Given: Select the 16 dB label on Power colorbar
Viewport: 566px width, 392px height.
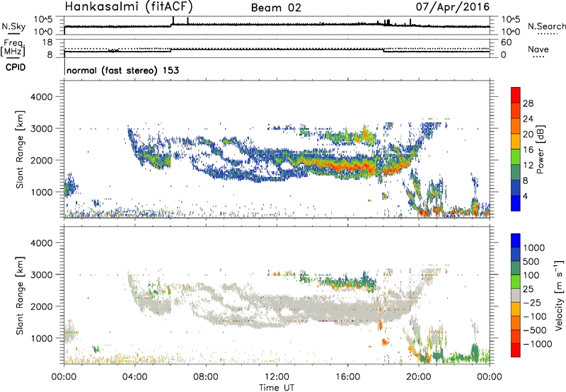Looking at the screenshot, I should tap(528, 150).
